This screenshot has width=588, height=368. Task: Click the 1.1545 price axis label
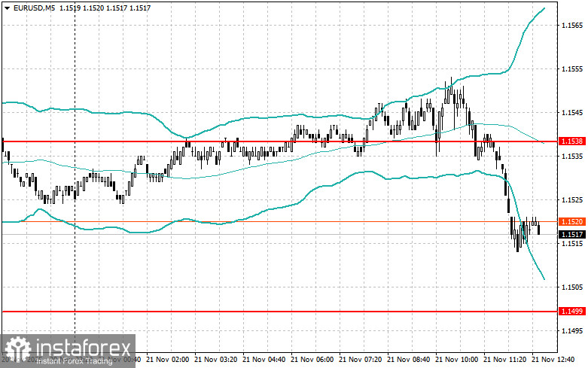pyautogui.click(x=572, y=112)
